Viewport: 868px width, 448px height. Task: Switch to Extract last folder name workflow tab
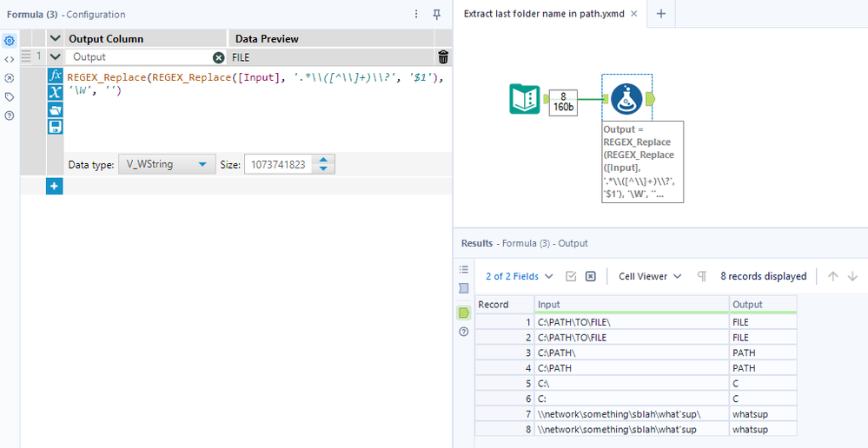click(x=543, y=14)
